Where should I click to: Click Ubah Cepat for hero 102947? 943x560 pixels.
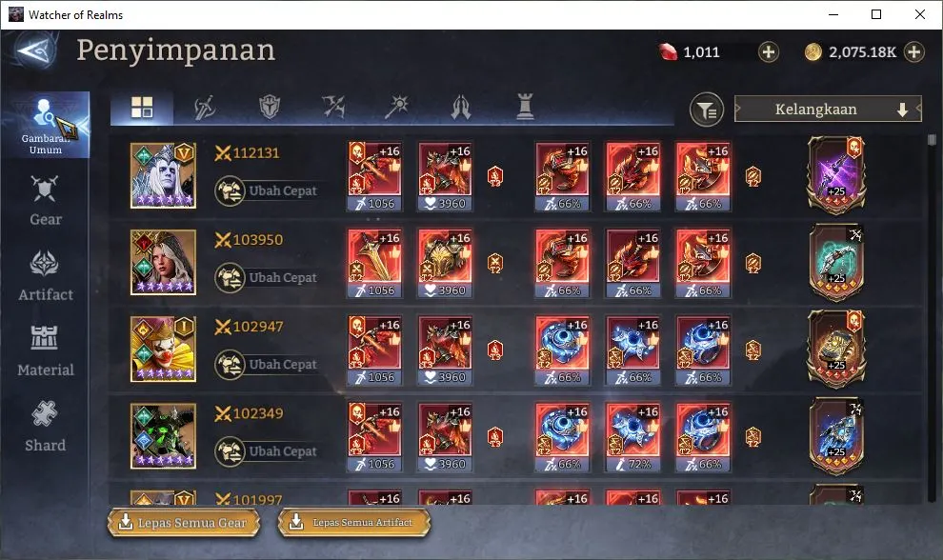click(267, 365)
